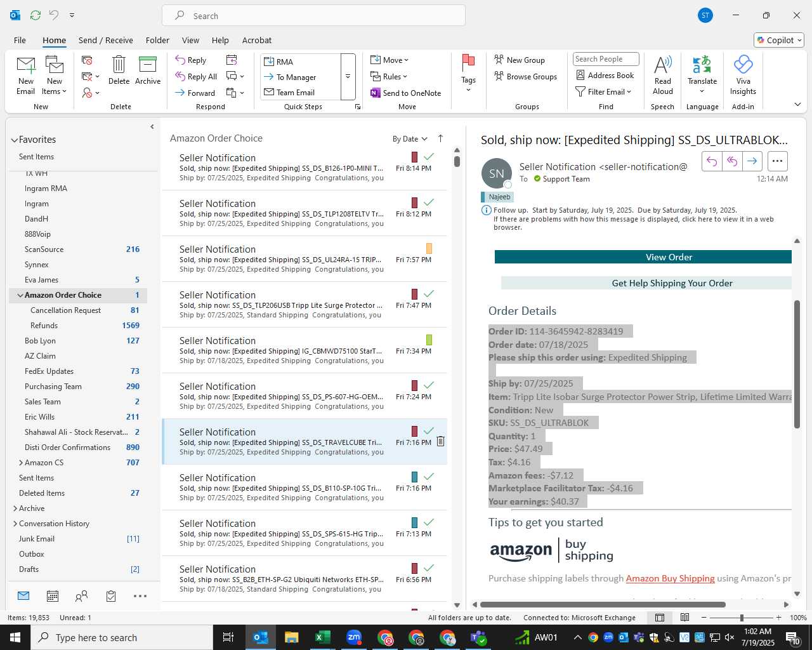Click the New Email icon

coord(26,75)
